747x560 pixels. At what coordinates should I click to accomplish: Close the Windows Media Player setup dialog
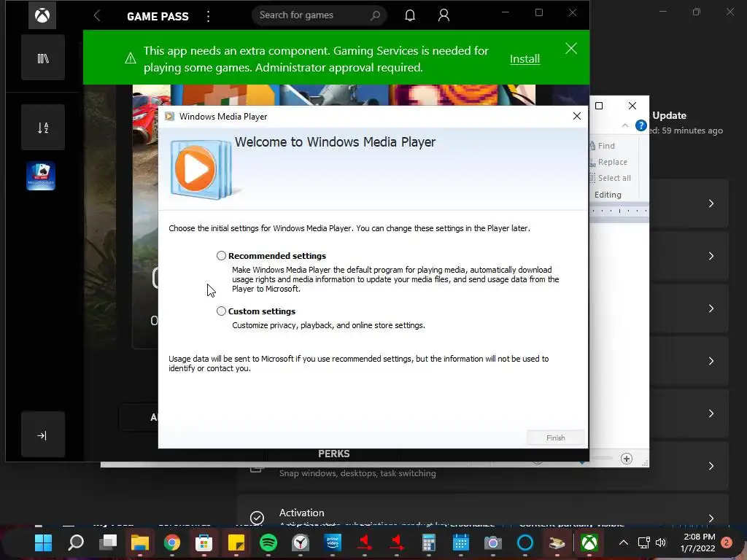pos(576,116)
